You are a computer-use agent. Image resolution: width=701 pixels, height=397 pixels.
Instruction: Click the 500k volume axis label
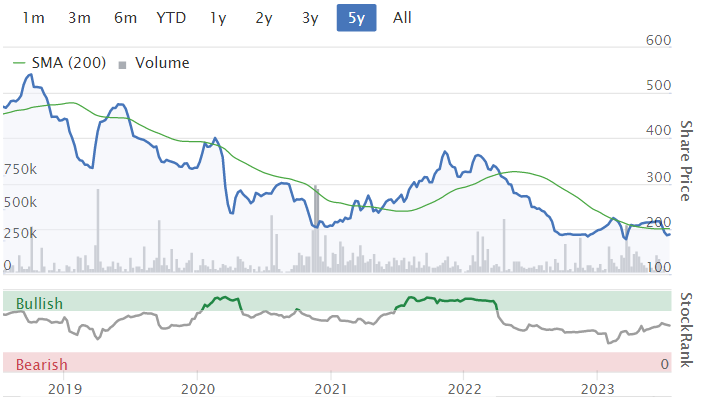point(21,202)
